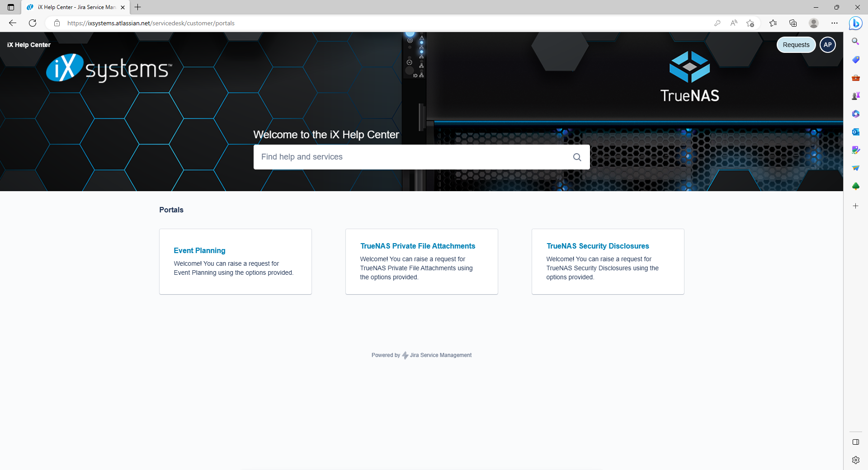The height and width of the screenshot is (470, 868).
Task: Open the Tab actions menu icon
Action: 11,7
